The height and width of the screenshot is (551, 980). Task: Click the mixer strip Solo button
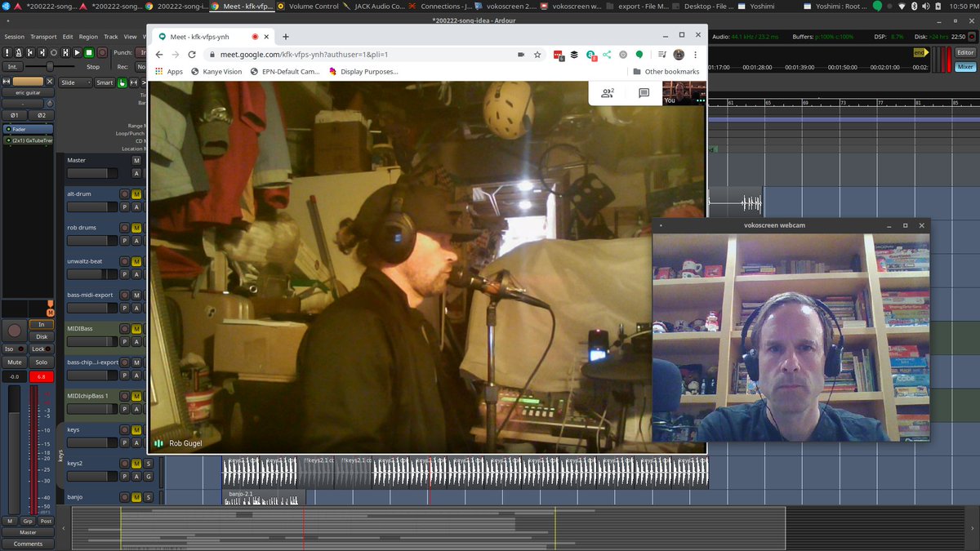tap(42, 362)
